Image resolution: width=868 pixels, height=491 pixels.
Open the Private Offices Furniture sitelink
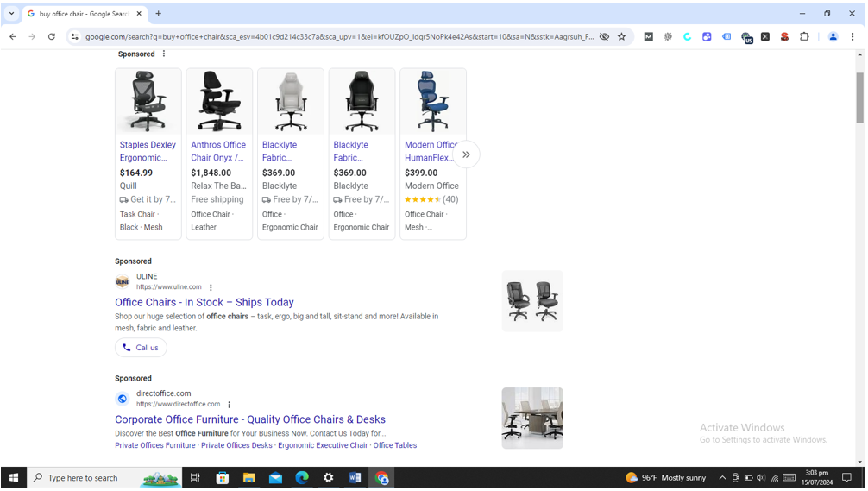(155, 445)
